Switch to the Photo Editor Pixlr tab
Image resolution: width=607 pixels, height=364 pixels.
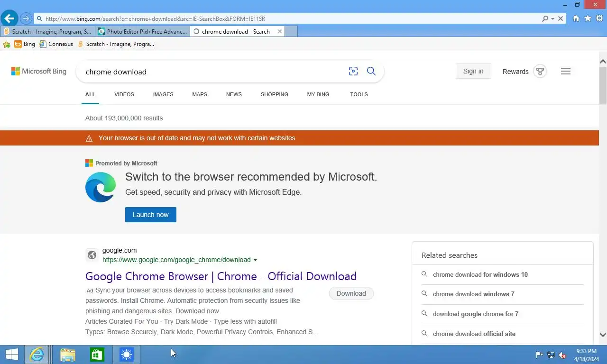[x=142, y=32]
